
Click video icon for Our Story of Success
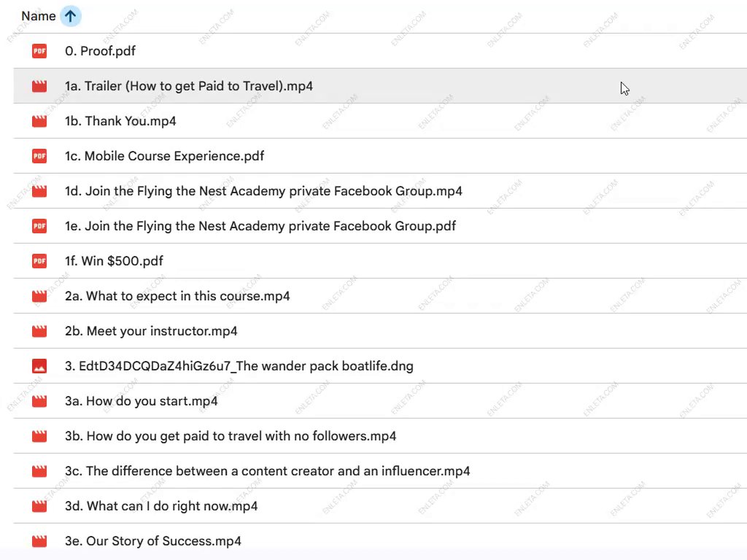[x=39, y=541]
